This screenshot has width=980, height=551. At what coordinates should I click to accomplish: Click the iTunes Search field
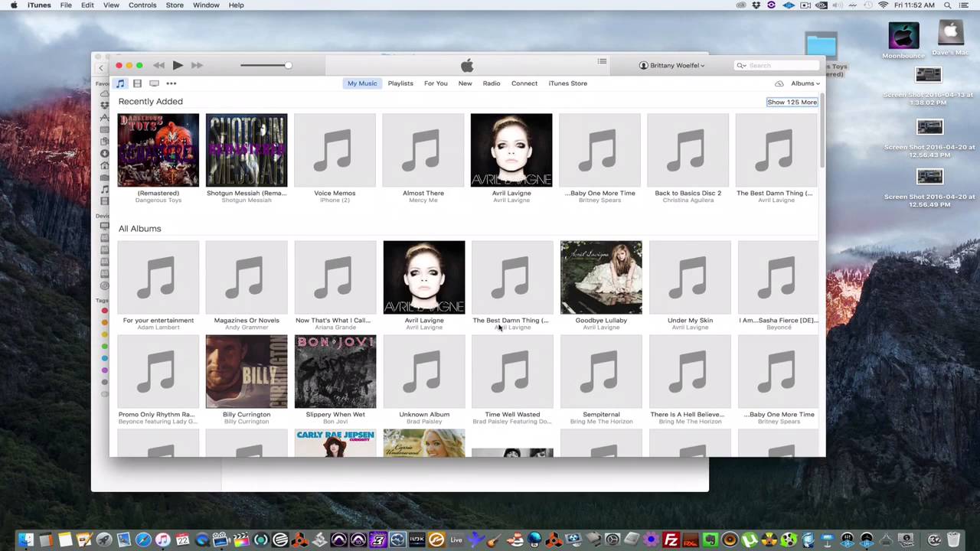776,66
